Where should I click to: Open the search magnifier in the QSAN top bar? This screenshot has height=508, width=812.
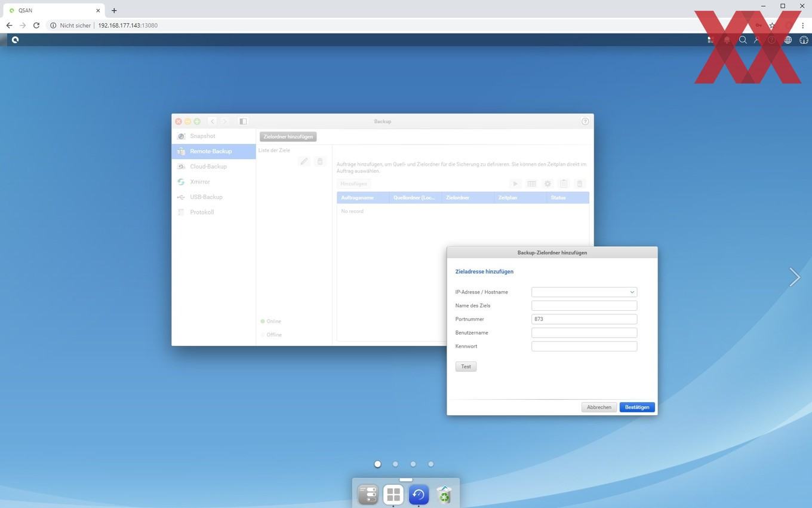pos(743,40)
